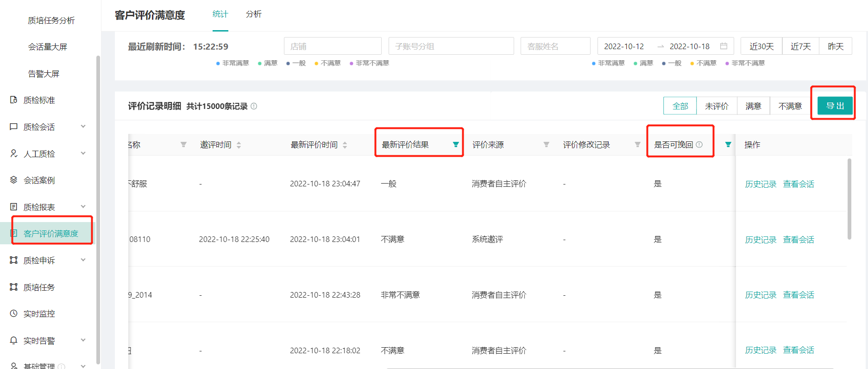Switch to the 统计 tab
This screenshot has width=868, height=369.
(220, 14)
